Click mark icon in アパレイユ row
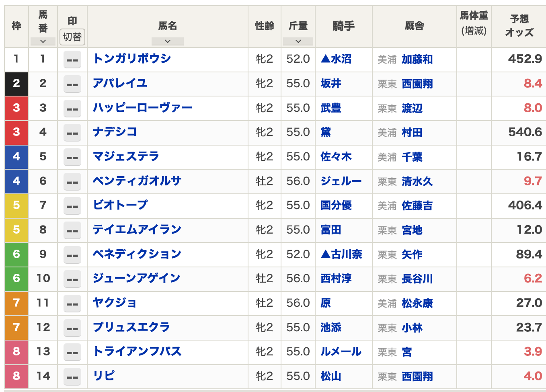This screenshot has height=392, width=546. point(72,84)
